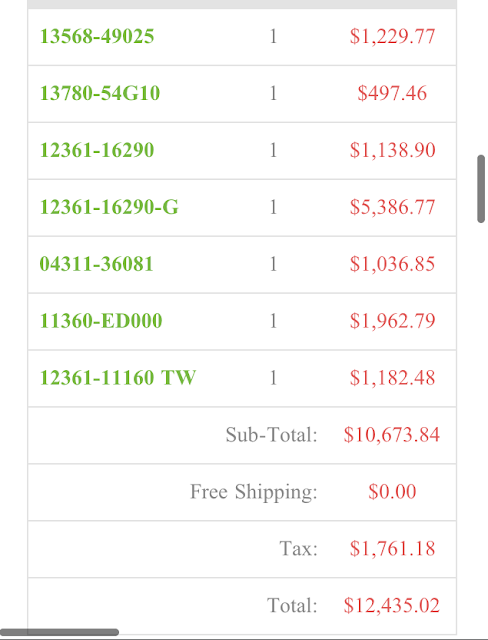Click the $1,229.77 price
This screenshot has height=640, width=488.
click(x=392, y=36)
